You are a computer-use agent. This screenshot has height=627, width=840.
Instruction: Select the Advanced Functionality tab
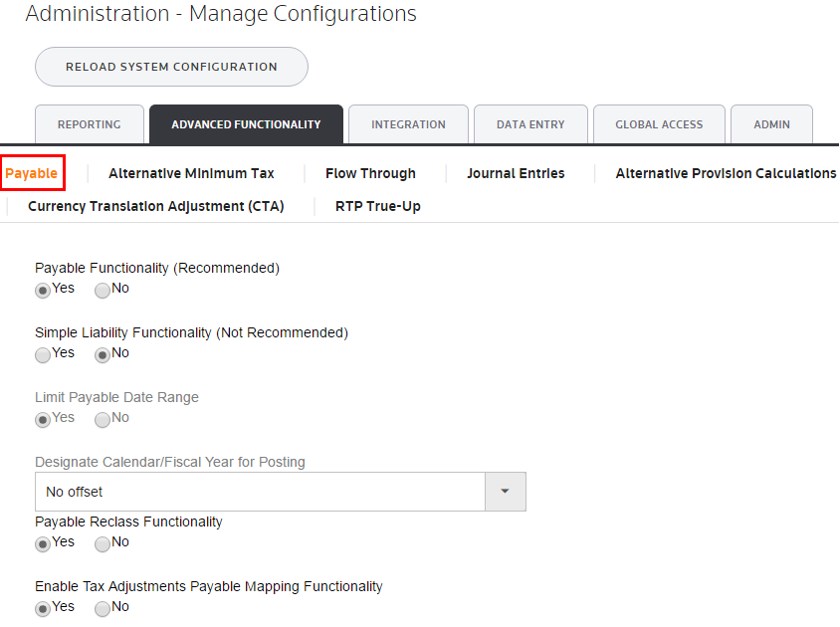click(x=246, y=124)
